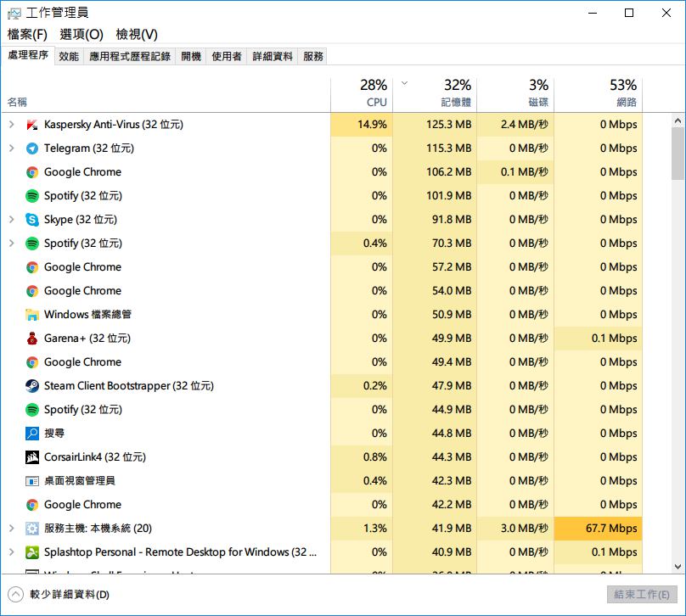686x616 pixels.
Task: Click the vertical scrollbar down arrow
Action: click(x=678, y=566)
